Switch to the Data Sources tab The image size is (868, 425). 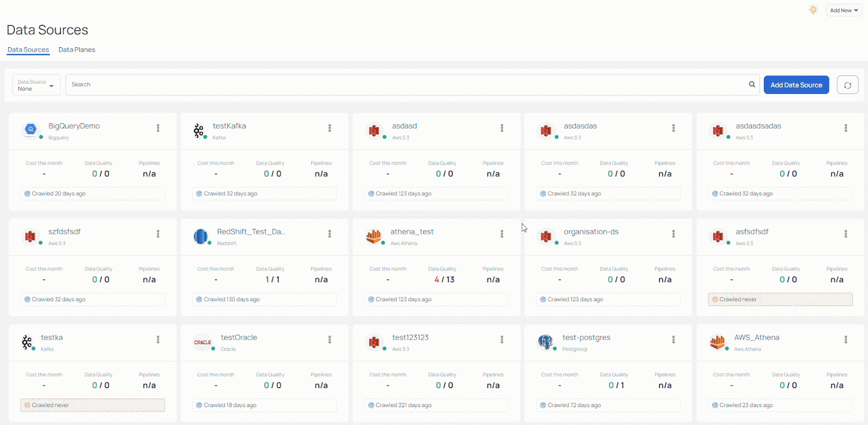28,49
